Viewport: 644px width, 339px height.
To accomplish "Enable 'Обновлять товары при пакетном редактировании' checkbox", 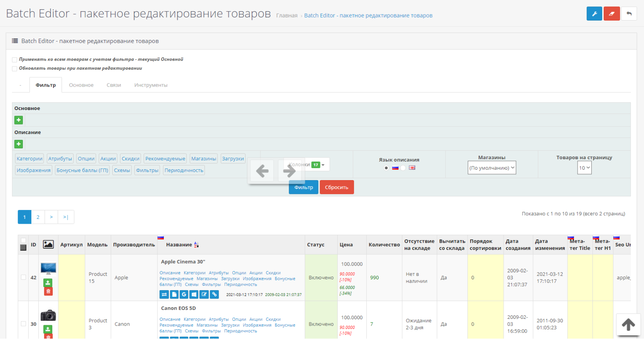I will [14, 69].
